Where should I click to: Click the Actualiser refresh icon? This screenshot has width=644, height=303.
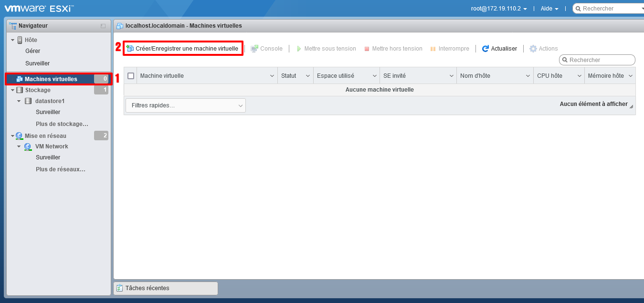tap(486, 49)
